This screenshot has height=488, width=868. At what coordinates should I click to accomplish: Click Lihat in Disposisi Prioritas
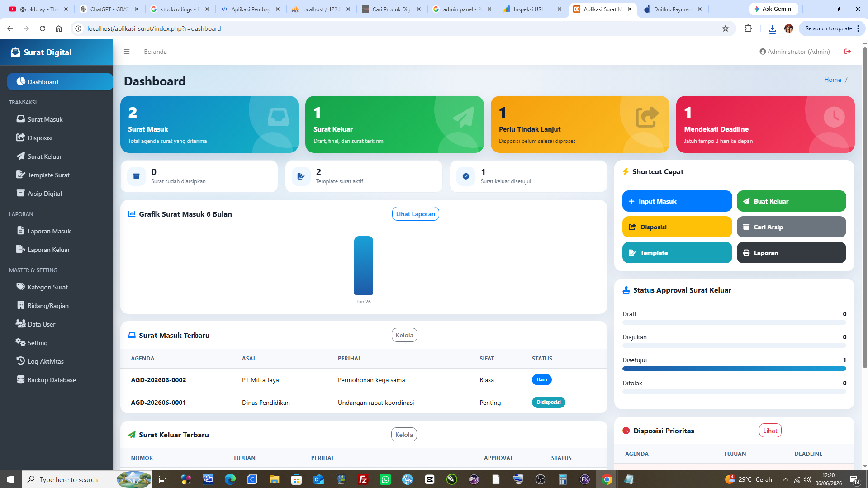point(770,431)
